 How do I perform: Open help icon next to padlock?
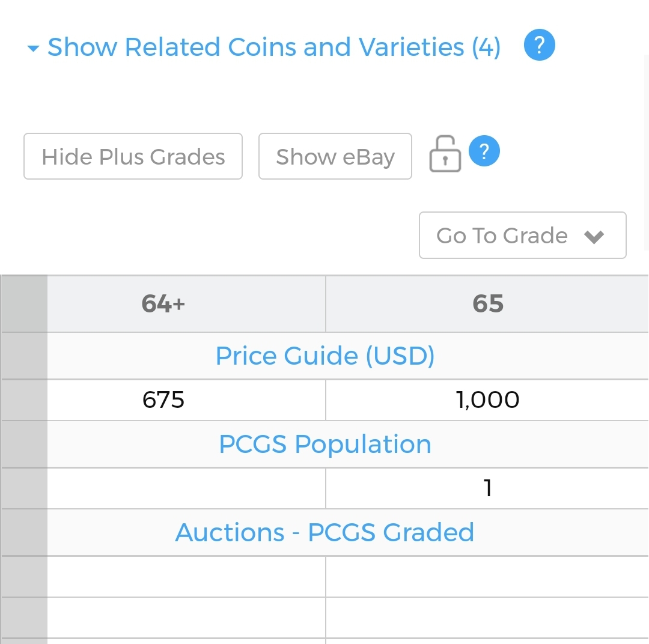(484, 151)
